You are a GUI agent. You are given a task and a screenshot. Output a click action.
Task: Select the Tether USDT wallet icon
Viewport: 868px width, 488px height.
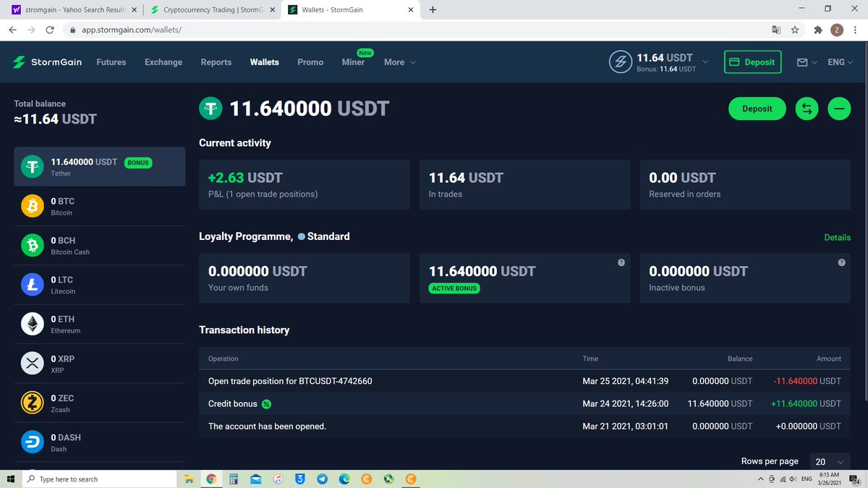click(32, 166)
